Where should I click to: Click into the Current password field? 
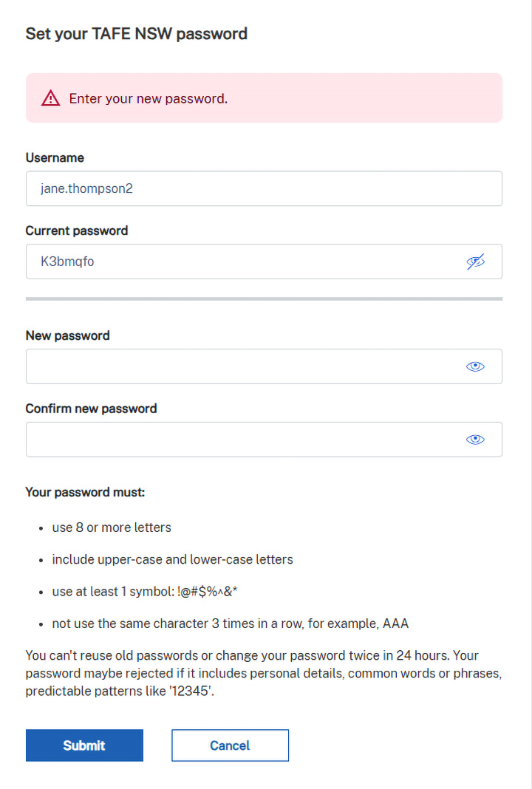click(x=244, y=262)
